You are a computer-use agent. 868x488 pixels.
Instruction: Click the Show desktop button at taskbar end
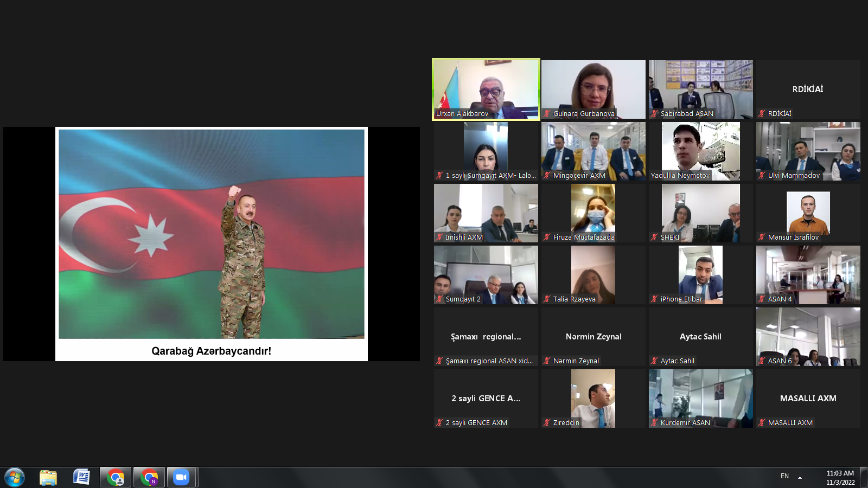[x=864, y=478]
